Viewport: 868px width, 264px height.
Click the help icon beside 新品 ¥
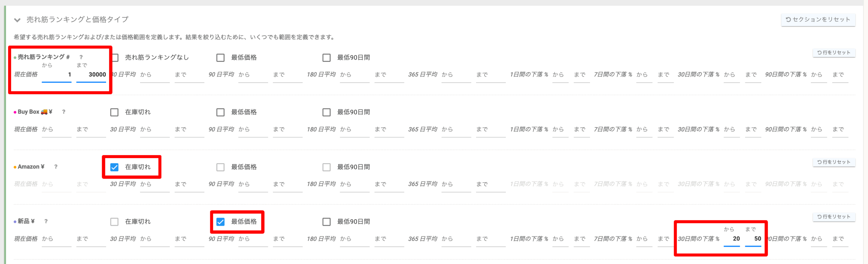[46, 221]
